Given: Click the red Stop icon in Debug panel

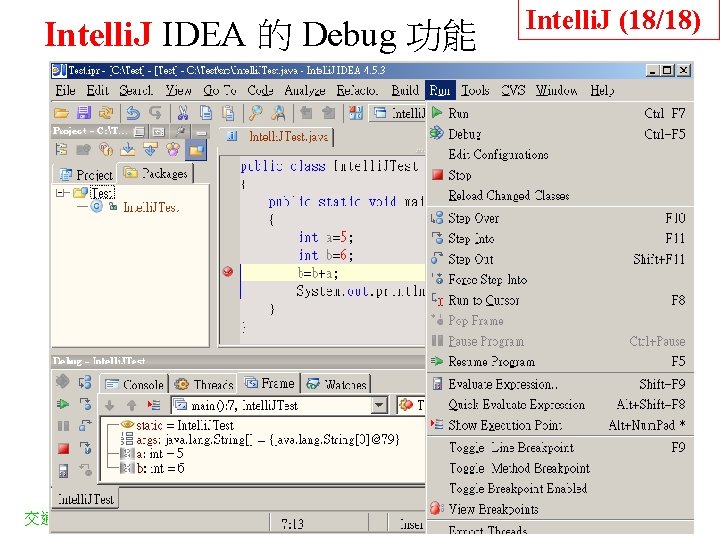Looking at the screenshot, I should [63, 448].
